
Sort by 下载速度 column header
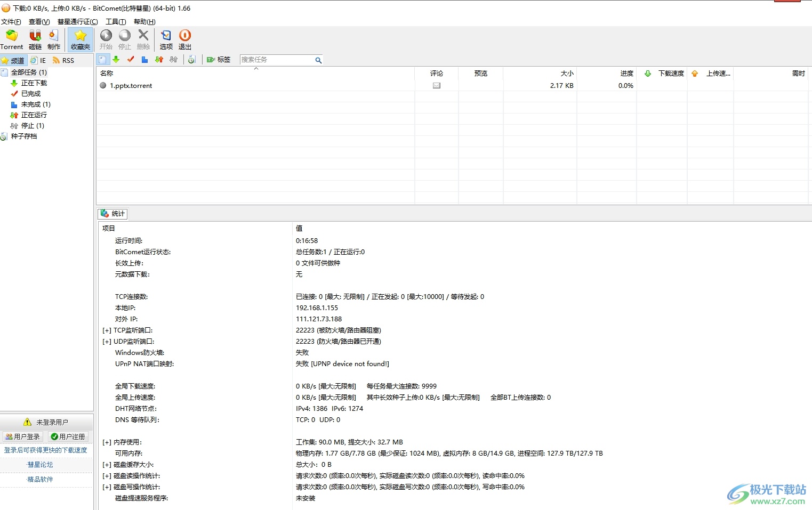click(662, 73)
